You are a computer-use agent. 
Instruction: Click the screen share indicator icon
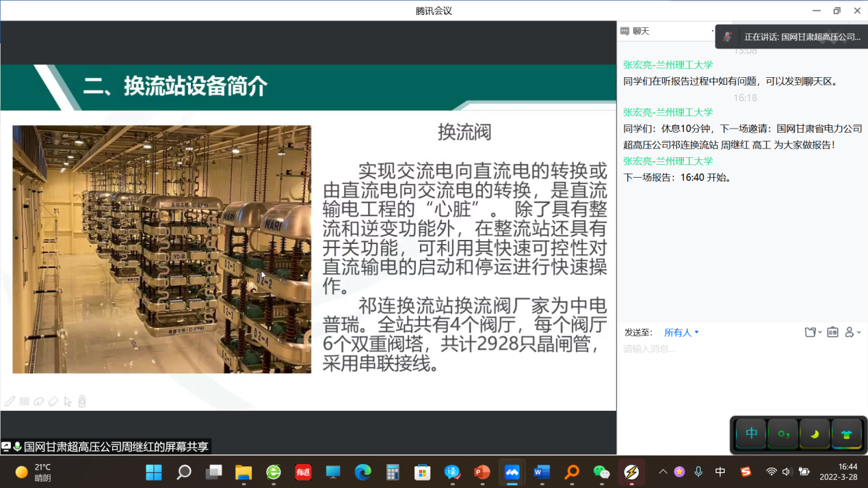click(6, 447)
